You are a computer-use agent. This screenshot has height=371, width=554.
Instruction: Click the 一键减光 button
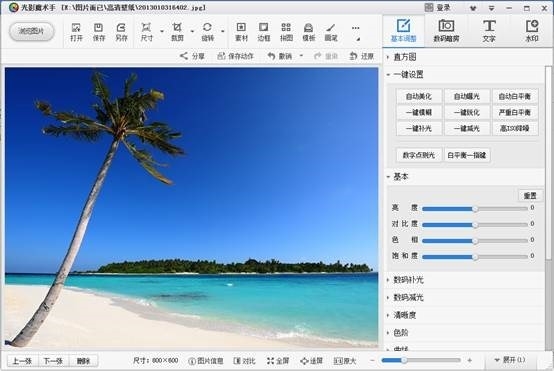point(467,128)
